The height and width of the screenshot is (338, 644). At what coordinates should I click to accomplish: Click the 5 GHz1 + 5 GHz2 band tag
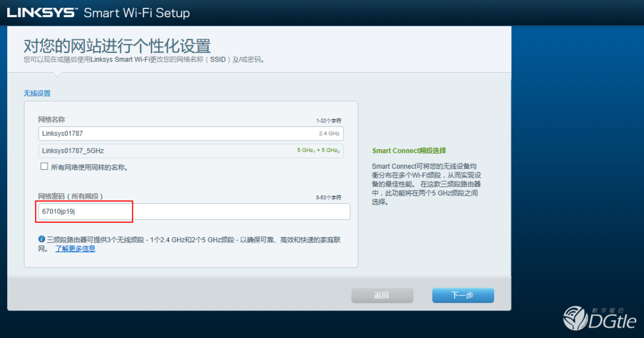coord(318,151)
